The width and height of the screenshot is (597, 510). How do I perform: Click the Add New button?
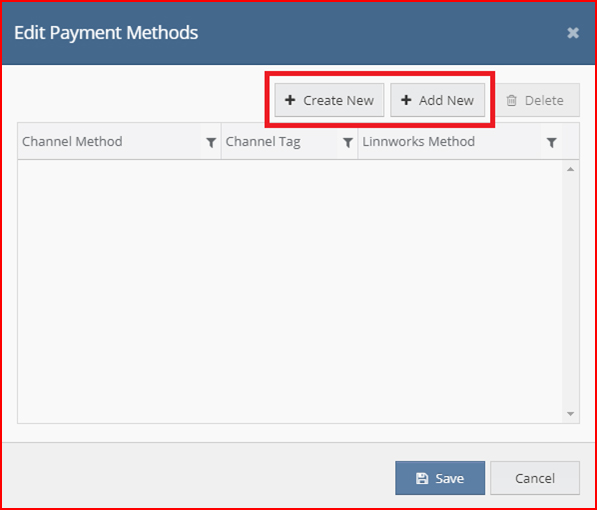(437, 100)
